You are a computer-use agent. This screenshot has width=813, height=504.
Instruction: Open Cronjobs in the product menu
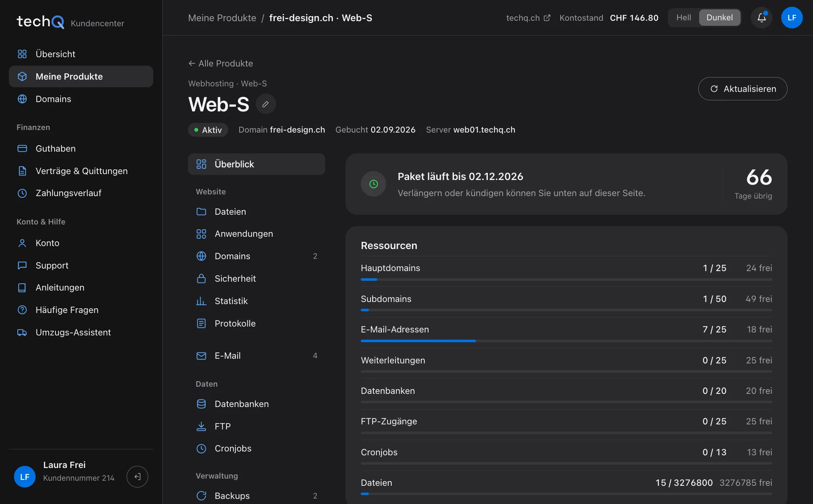click(x=257, y=449)
